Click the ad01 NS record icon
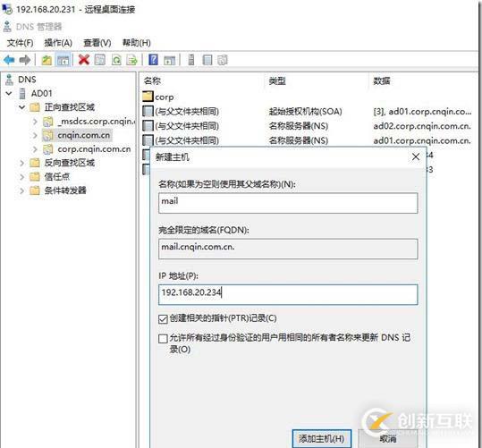Screen dimensions: 482x448 (148, 139)
